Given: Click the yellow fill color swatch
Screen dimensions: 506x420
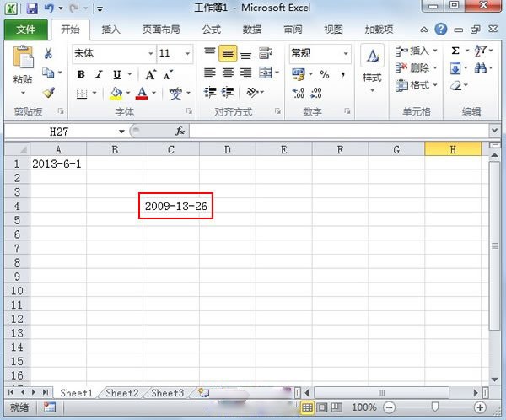Looking at the screenshot, I should pyautogui.click(x=116, y=94).
